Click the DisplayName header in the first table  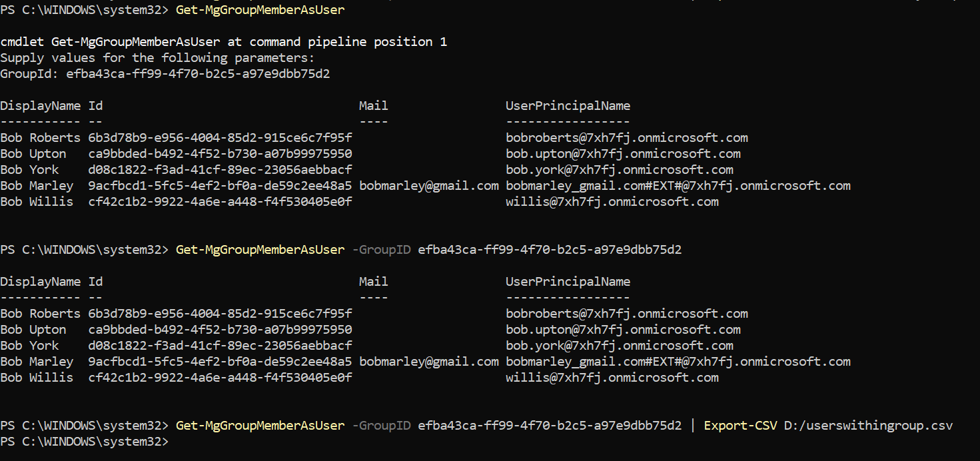[40, 106]
